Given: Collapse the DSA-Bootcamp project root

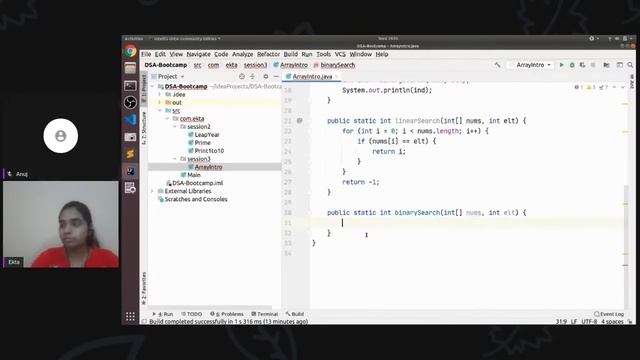Looking at the screenshot, I should click(x=153, y=87).
